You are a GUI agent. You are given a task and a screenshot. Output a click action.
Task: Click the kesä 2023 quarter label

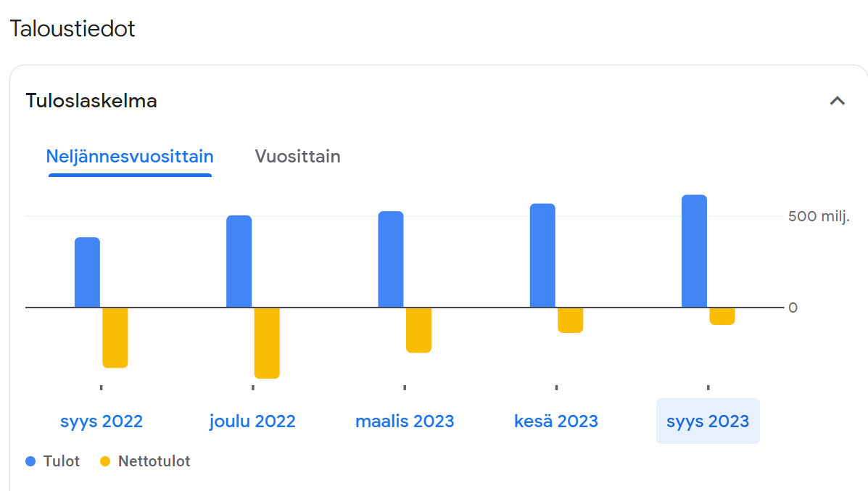pos(556,421)
